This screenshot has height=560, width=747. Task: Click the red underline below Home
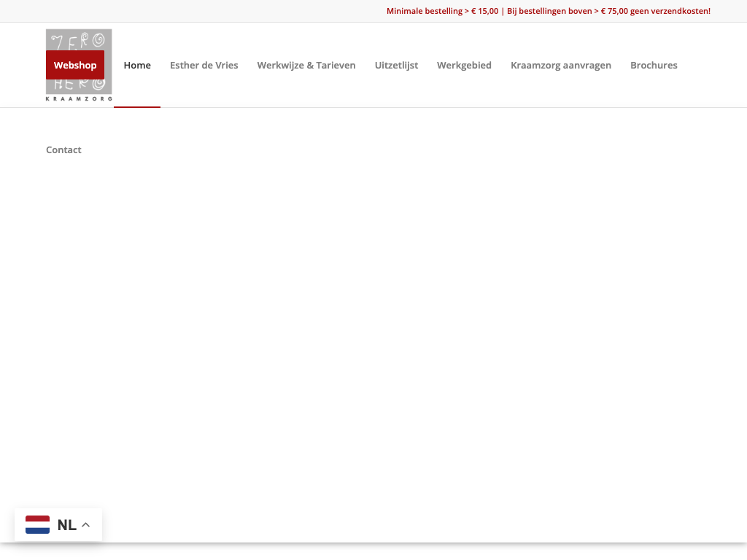(137, 106)
